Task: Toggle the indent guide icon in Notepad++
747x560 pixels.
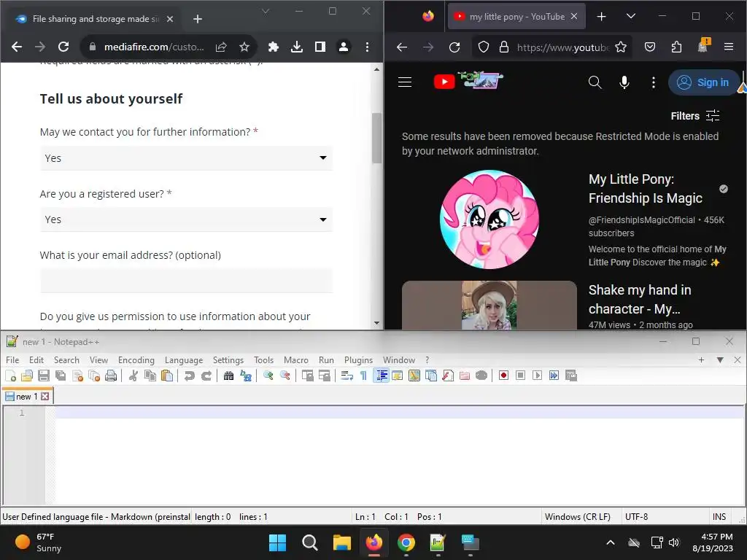Action: coord(382,376)
